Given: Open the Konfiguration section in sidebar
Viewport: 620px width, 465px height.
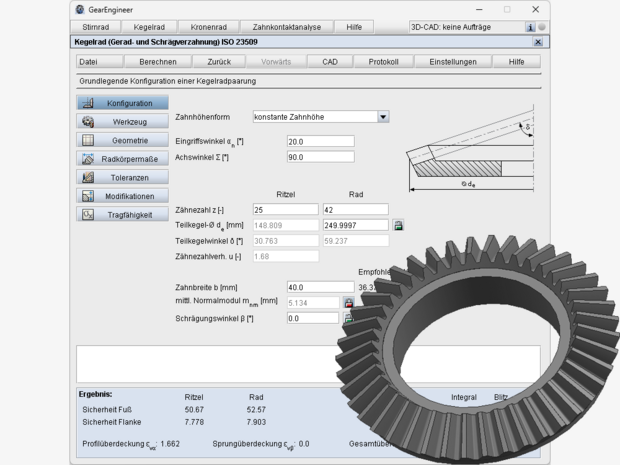Looking at the screenshot, I should (123, 103).
